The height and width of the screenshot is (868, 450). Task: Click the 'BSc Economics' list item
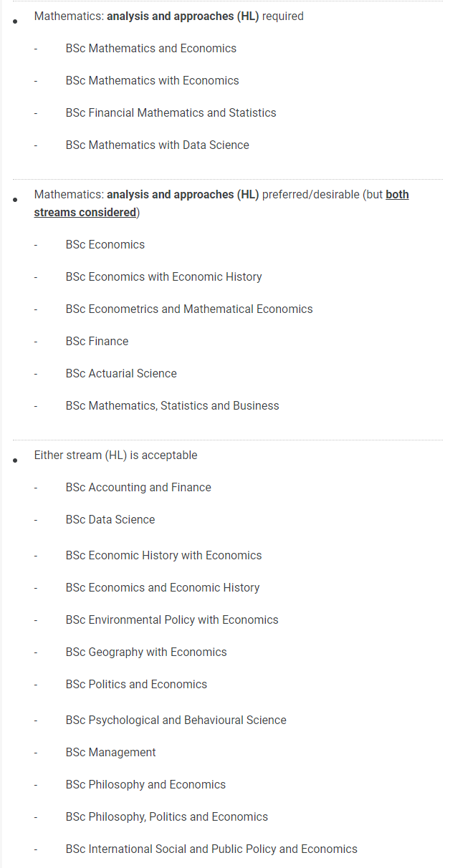(105, 245)
